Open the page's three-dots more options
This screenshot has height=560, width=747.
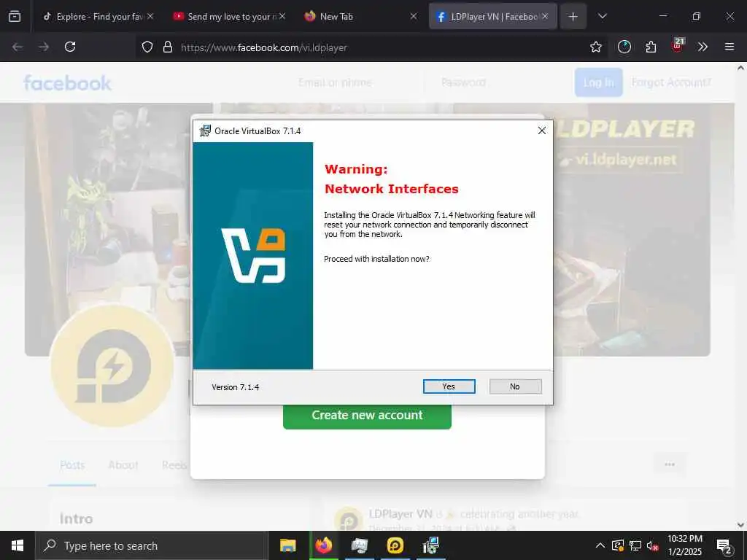point(670,464)
